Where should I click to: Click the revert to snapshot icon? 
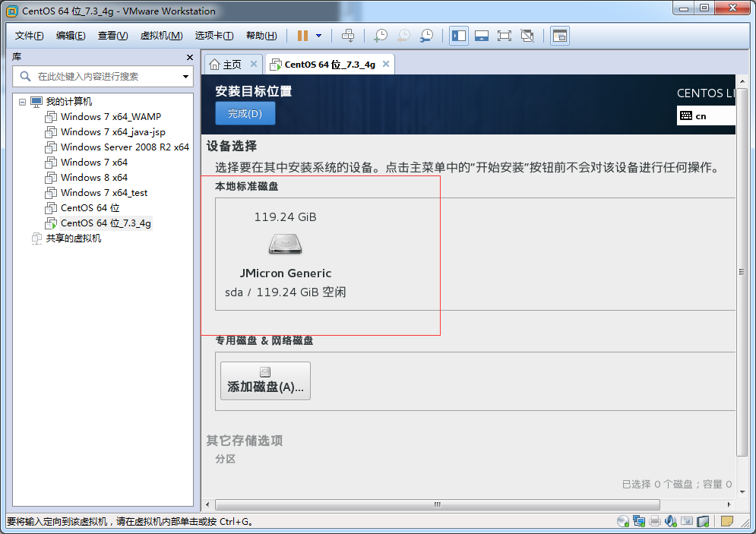click(x=403, y=36)
